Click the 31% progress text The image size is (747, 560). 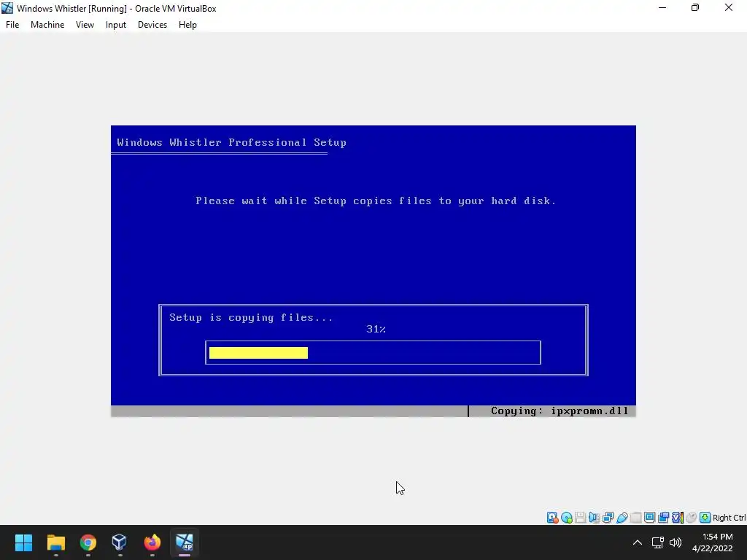[x=376, y=329]
